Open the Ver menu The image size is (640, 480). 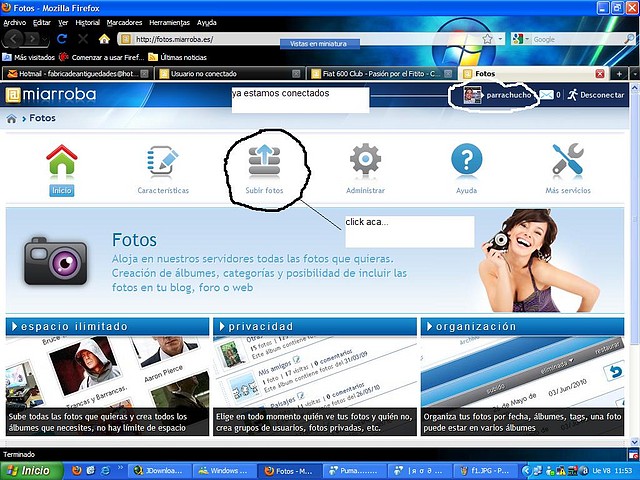pyautogui.click(x=63, y=23)
